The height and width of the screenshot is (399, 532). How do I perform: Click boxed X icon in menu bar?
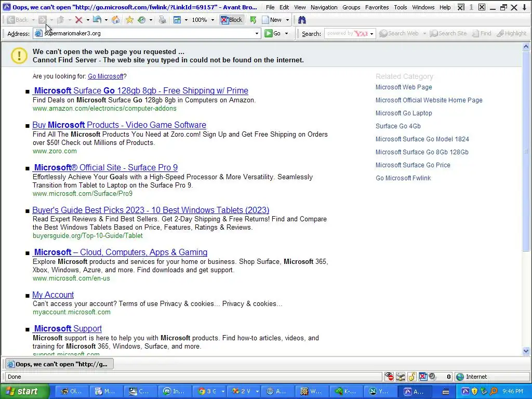click(482, 7)
